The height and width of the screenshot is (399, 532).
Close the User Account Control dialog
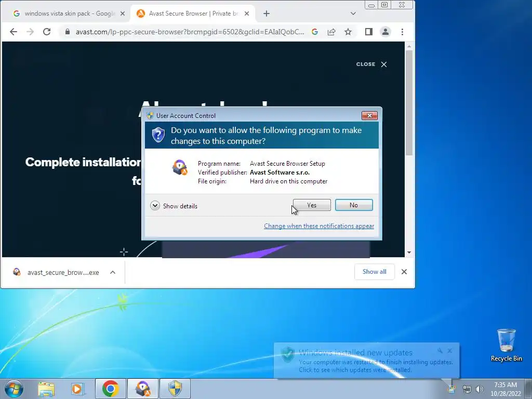369,116
